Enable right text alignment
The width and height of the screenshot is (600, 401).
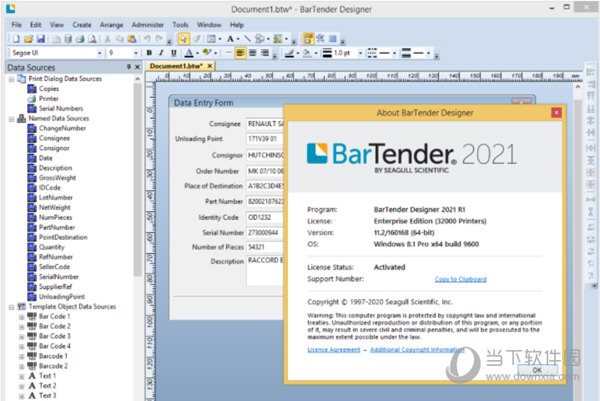(x=265, y=53)
